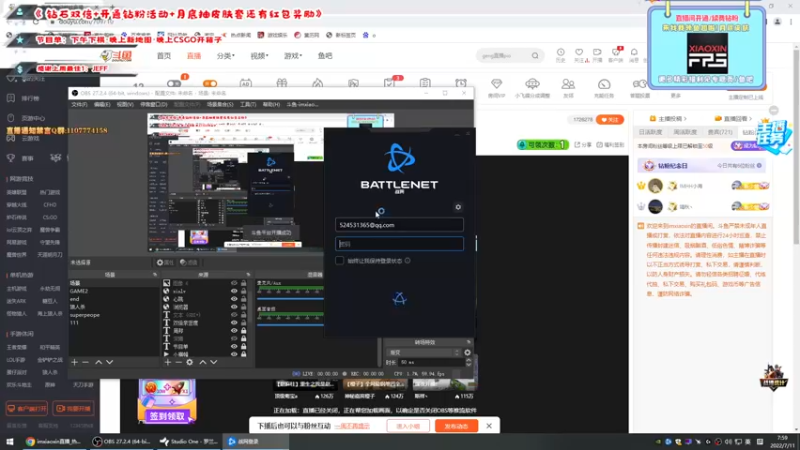Screen dimensions: 800x450
Task: Switch to Battle.net login in the taskbar
Action: pyautogui.click(x=255, y=441)
